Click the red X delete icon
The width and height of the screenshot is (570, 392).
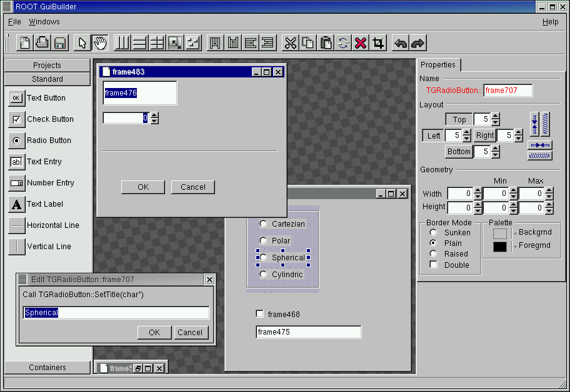point(361,43)
